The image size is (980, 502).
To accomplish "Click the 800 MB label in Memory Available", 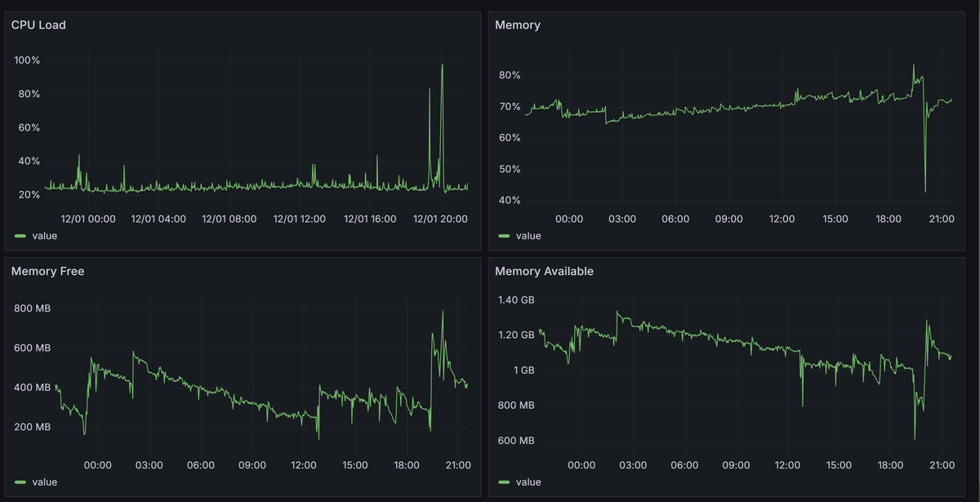I will pyautogui.click(x=516, y=405).
